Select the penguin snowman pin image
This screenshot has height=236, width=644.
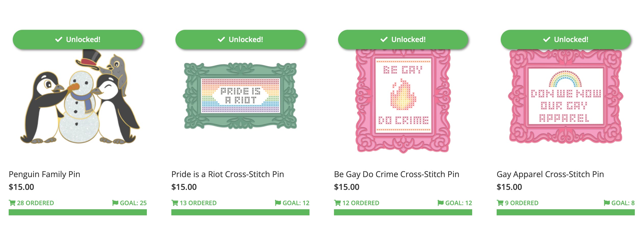(x=79, y=99)
